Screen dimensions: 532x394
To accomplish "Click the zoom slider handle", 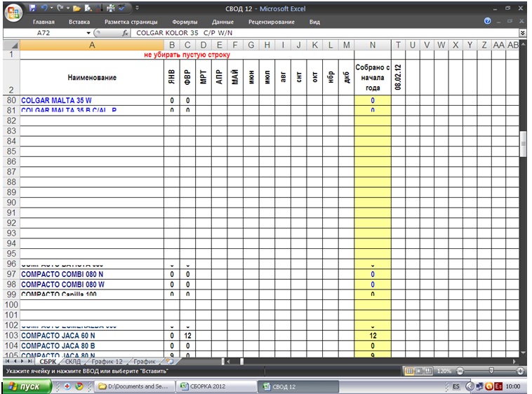I will 491,372.
